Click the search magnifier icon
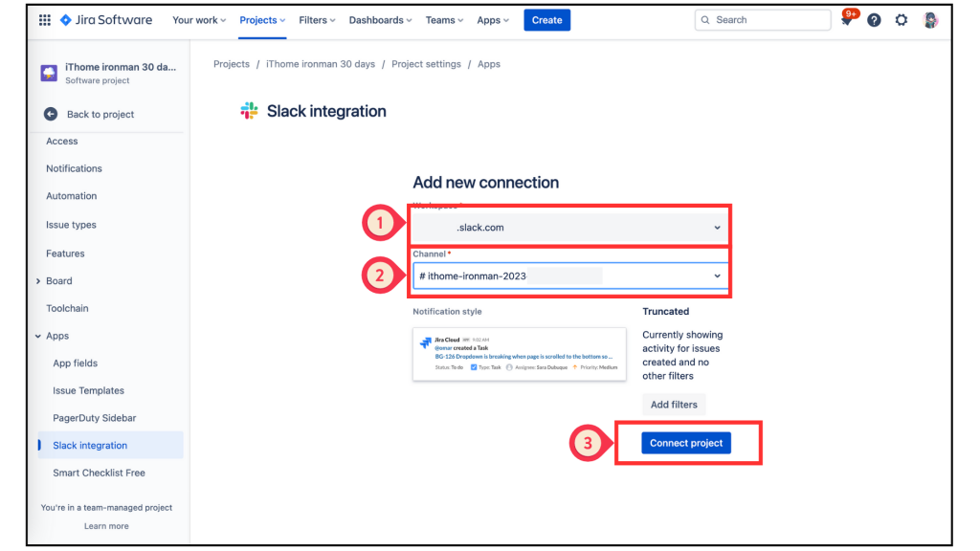Viewport: 980px width, 551px height. 705,20
